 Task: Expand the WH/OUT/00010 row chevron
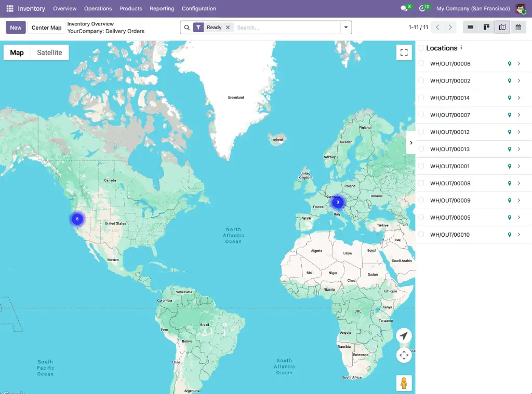(x=519, y=235)
